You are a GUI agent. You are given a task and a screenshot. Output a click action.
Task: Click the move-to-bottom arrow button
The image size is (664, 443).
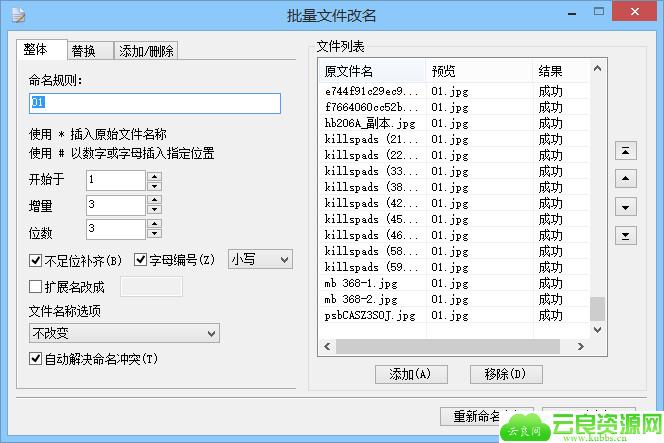click(x=625, y=235)
